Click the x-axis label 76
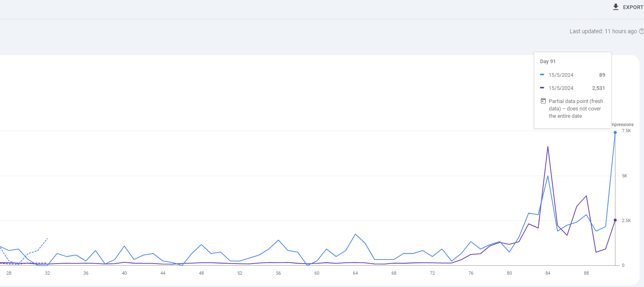The height and width of the screenshot is (287, 644). [471, 273]
